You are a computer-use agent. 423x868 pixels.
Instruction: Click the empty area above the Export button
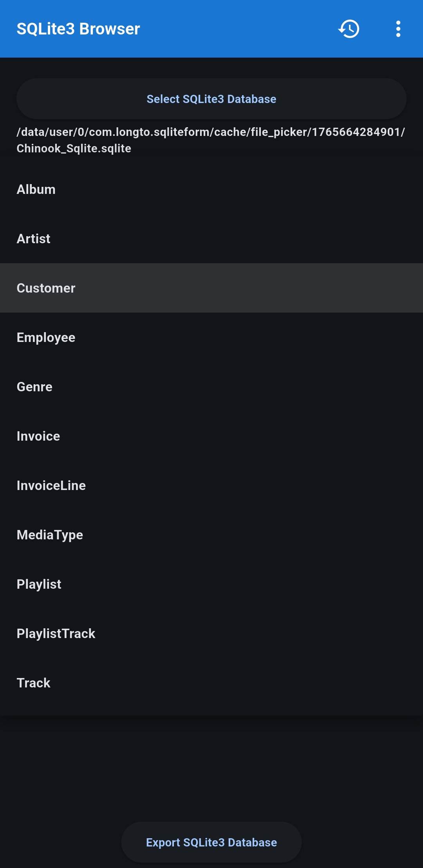[211, 768]
